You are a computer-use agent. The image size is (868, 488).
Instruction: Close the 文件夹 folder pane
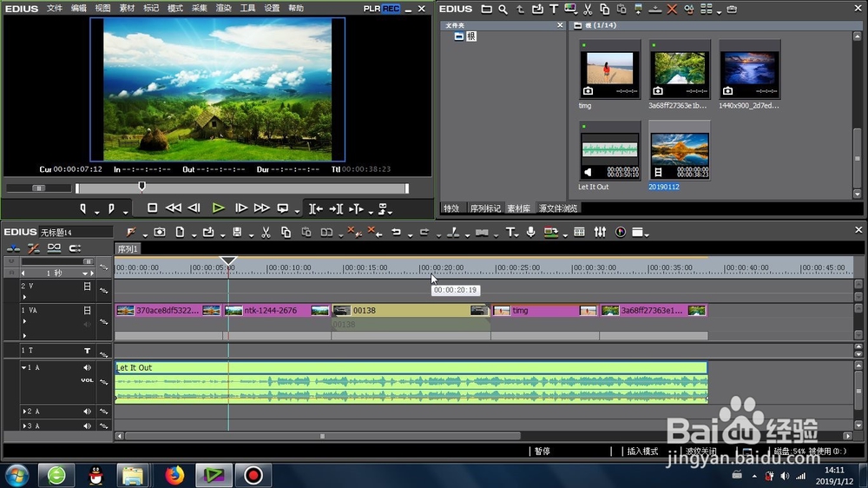560,25
